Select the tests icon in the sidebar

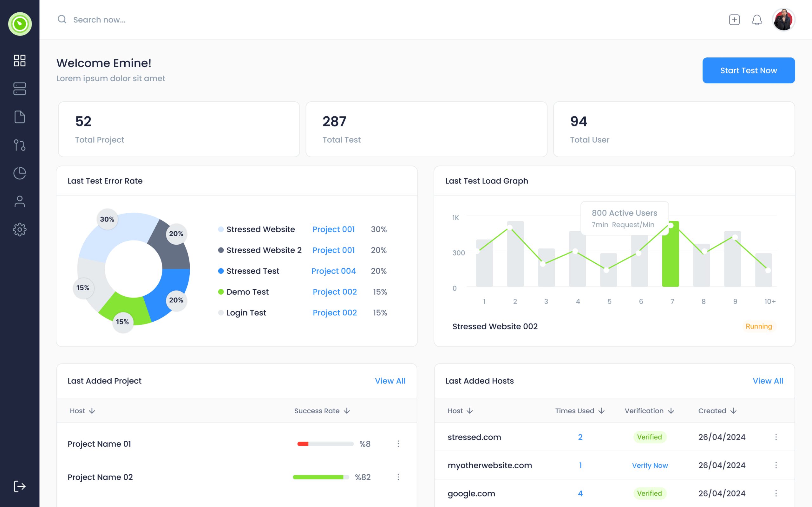(20, 145)
